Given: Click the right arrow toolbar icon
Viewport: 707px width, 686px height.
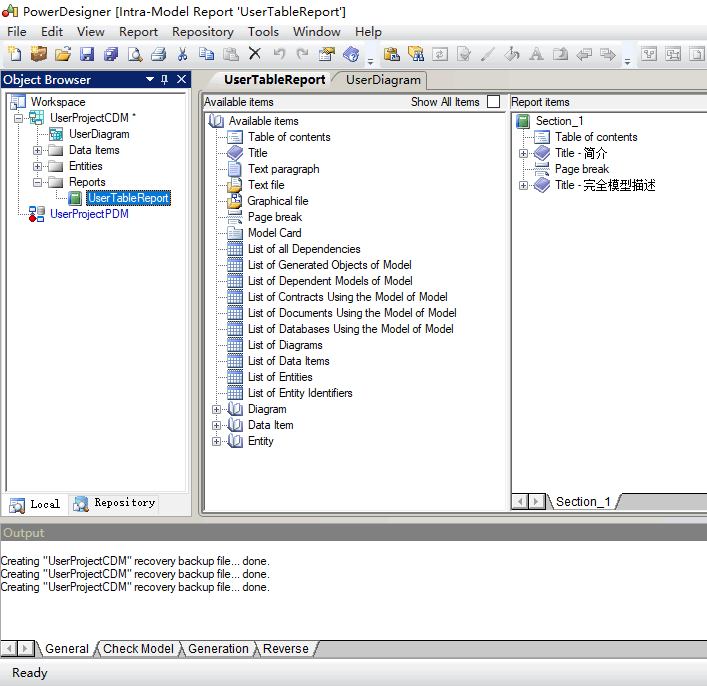Looking at the screenshot, I should tap(608, 55).
